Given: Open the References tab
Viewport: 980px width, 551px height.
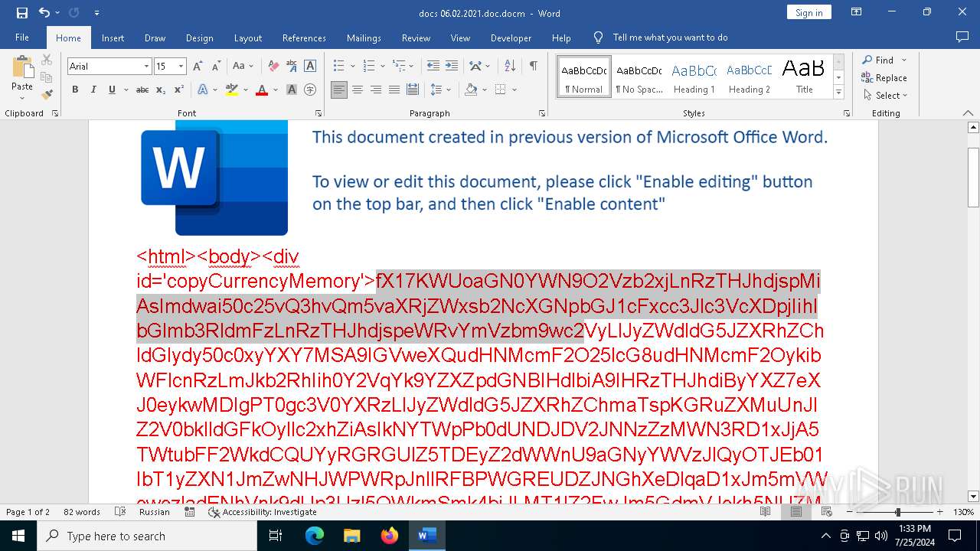Looking at the screenshot, I should [x=304, y=37].
